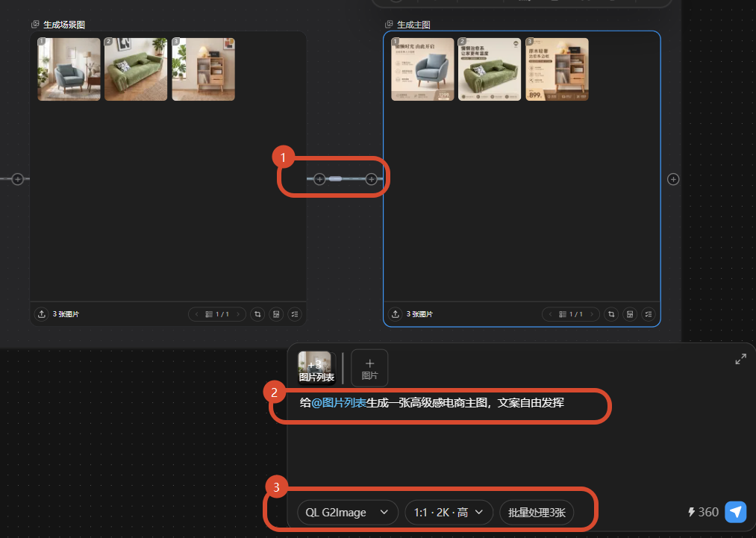This screenshot has width=756, height=538.
Task: Select the 生成主图 node title
Action: tap(413, 25)
